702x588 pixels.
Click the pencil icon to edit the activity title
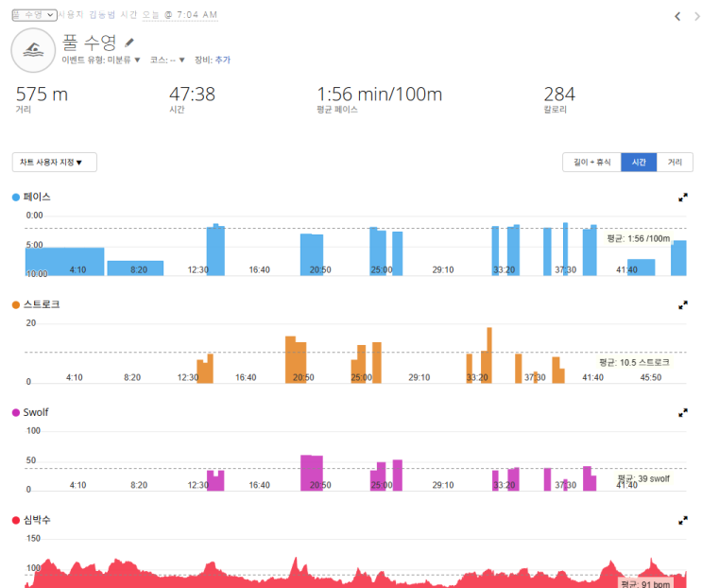[x=128, y=43]
